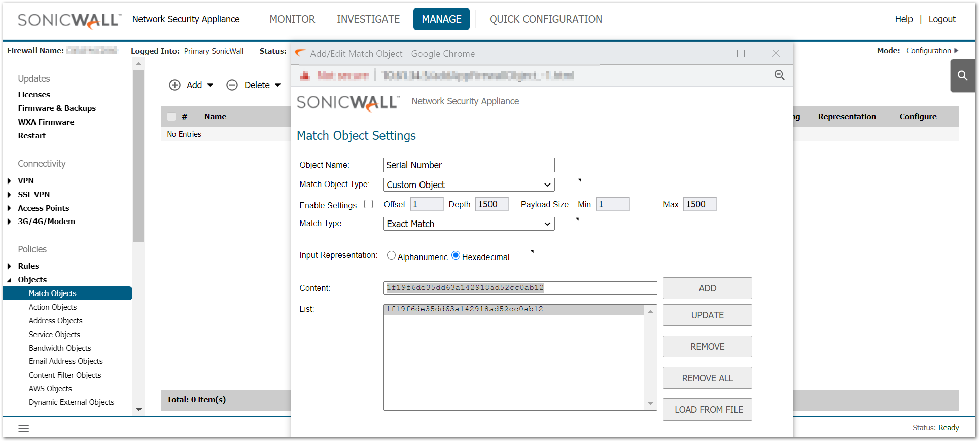This screenshot has height=442, width=980.
Task: Toggle the select-all checkbox in the table header
Action: point(171,117)
